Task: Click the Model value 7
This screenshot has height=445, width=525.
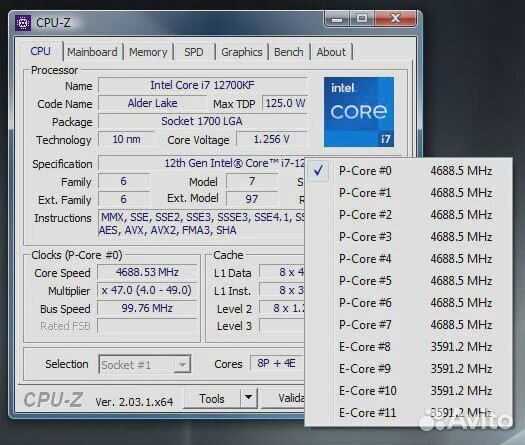Action: coord(252,182)
